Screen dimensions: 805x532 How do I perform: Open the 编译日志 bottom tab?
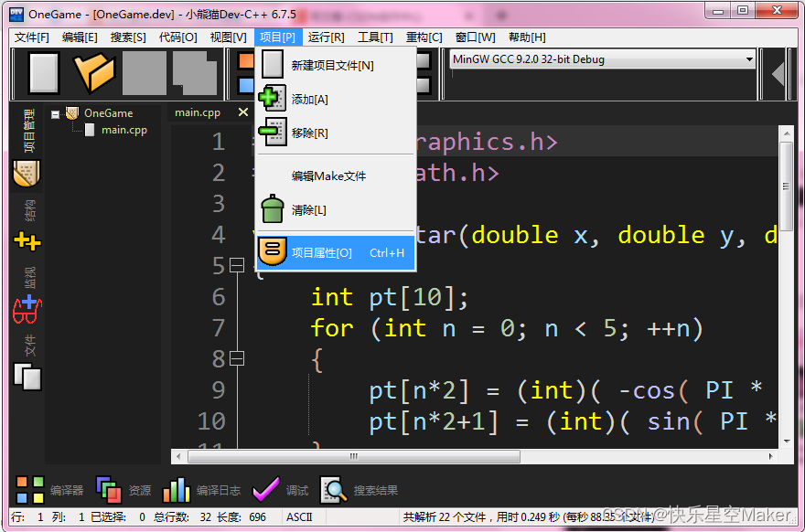[219, 491]
